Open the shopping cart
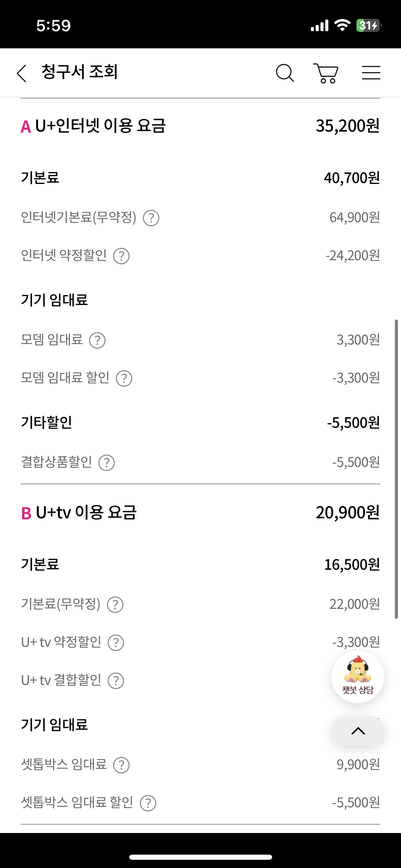 click(326, 73)
